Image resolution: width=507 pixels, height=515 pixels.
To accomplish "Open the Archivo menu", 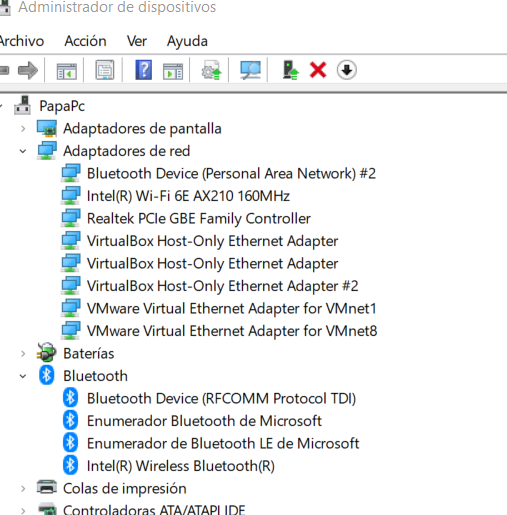I will coord(21,41).
